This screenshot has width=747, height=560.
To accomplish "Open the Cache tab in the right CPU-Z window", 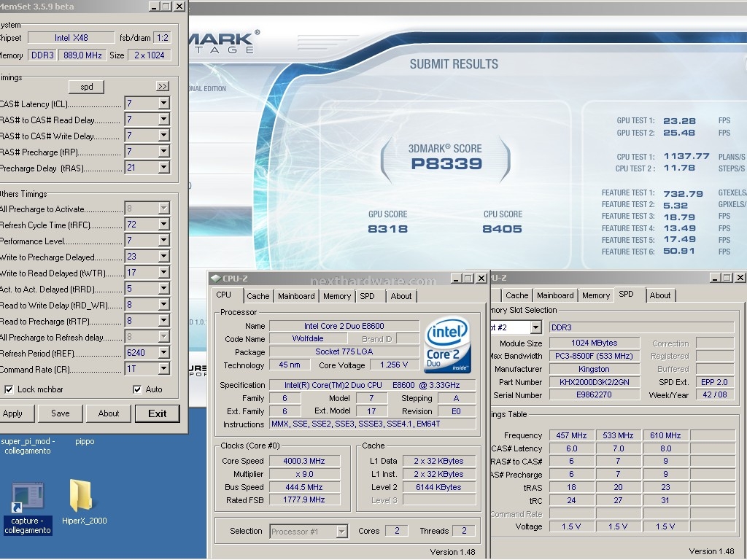I will coord(517,296).
